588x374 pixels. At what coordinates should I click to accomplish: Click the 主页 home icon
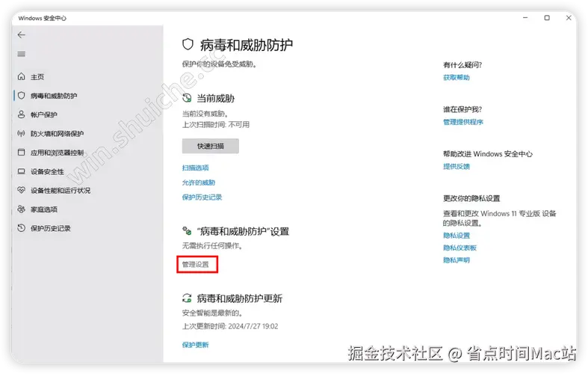22,76
